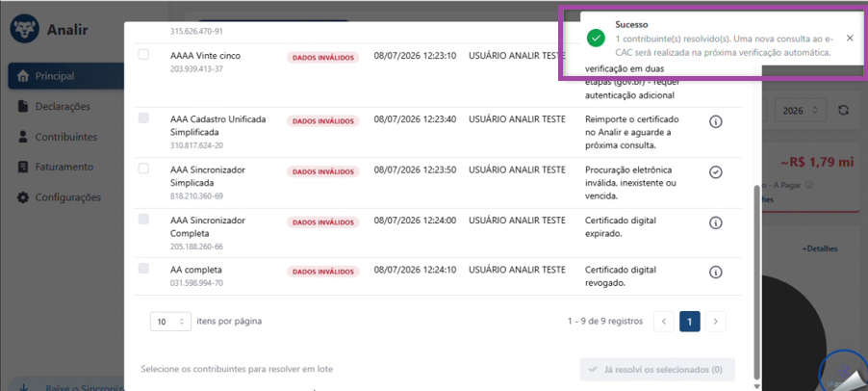Click the Declarações document icon
Viewport: 868px width, 391px height.
coord(23,106)
